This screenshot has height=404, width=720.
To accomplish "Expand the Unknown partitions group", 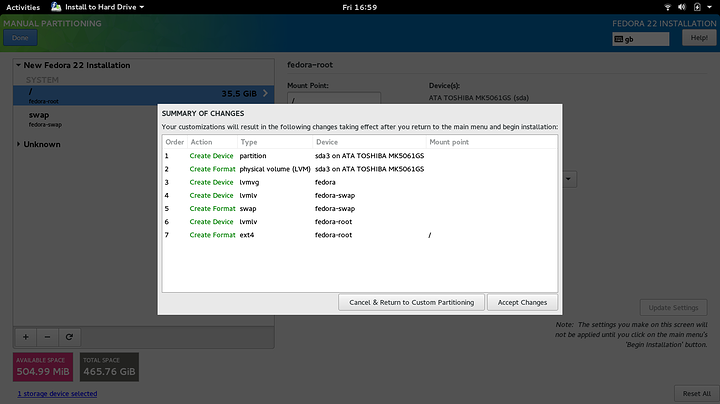I will tap(20, 144).
